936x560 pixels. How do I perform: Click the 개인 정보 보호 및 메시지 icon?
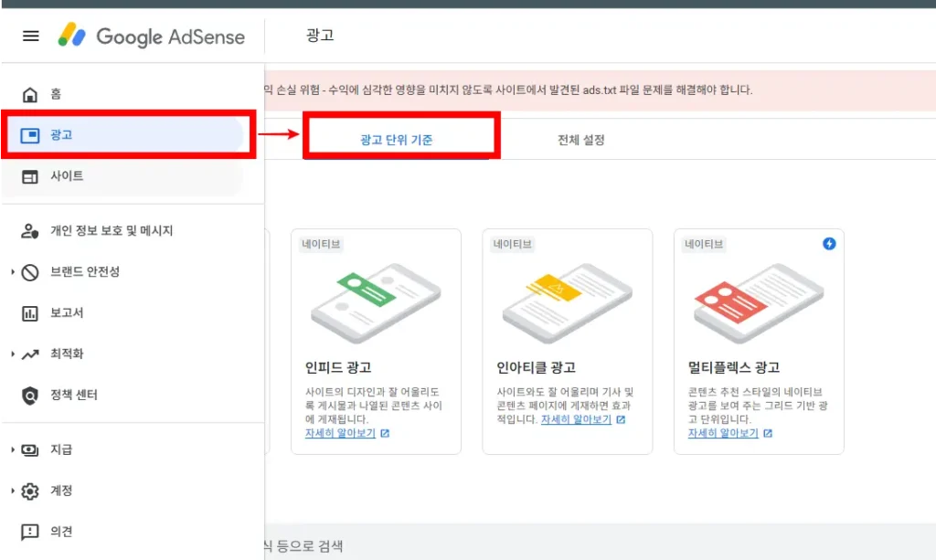tap(30, 230)
